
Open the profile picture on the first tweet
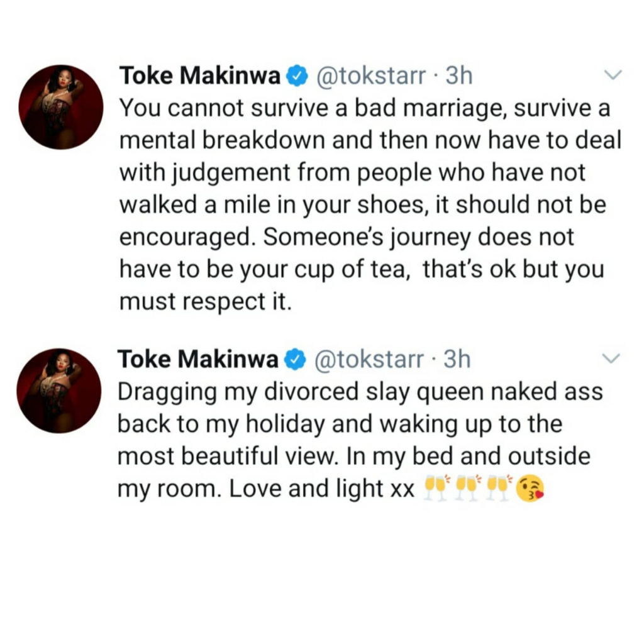click(x=61, y=106)
